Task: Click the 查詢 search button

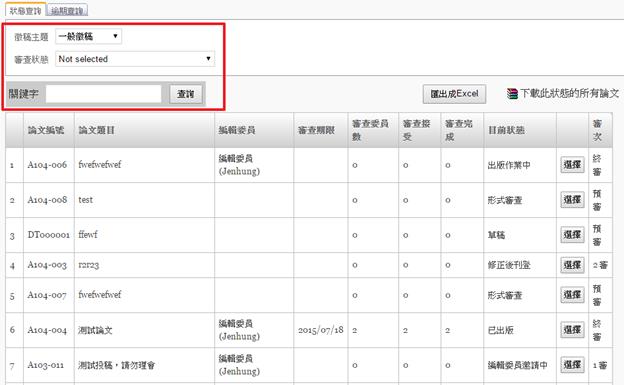Action: click(x=186, y=94)
